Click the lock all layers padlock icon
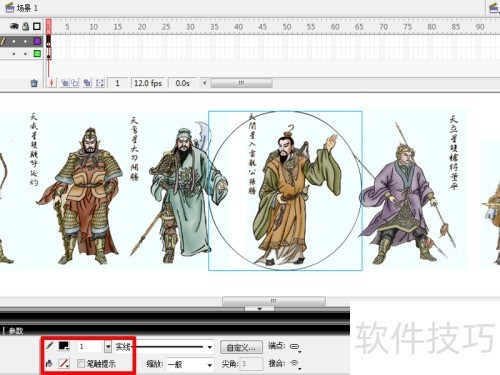500x375 pixels. [25, 26]
